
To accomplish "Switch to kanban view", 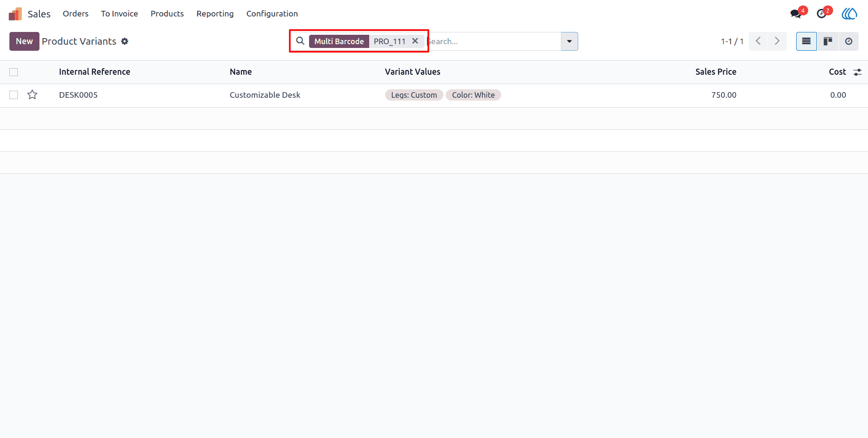I will (x=828, y=41).
